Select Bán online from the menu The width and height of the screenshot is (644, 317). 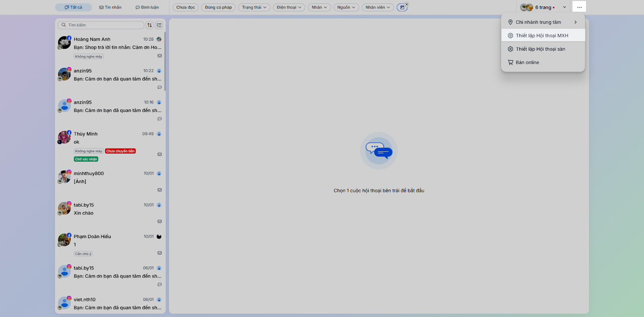tap(543, 62)
